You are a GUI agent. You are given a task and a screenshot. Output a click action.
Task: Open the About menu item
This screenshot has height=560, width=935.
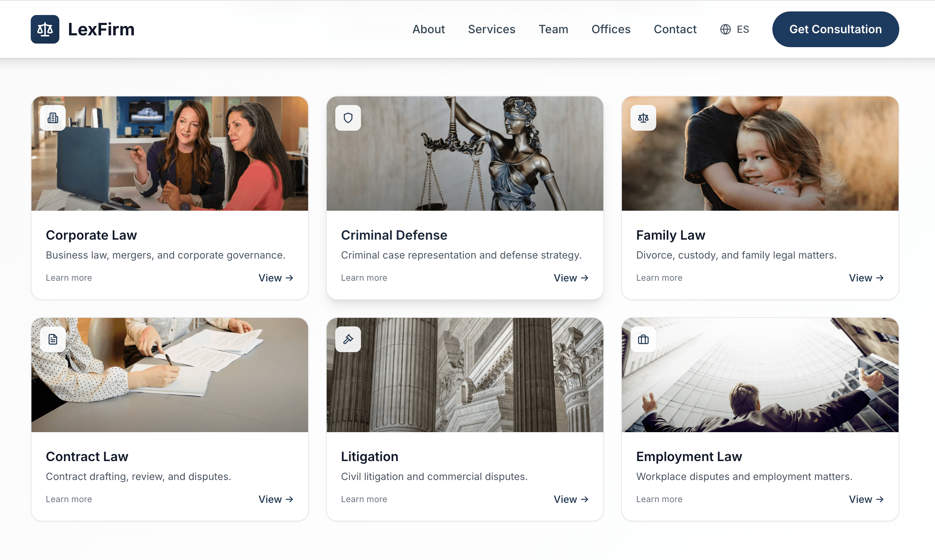[x=428, y=29]
